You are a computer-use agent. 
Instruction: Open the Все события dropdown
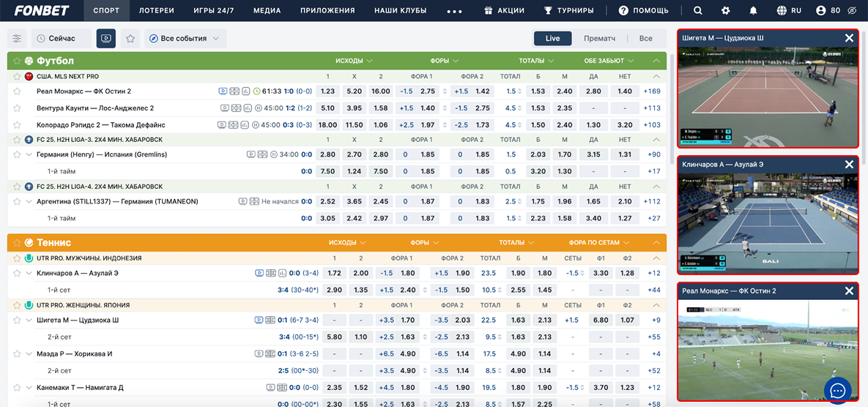185,38
